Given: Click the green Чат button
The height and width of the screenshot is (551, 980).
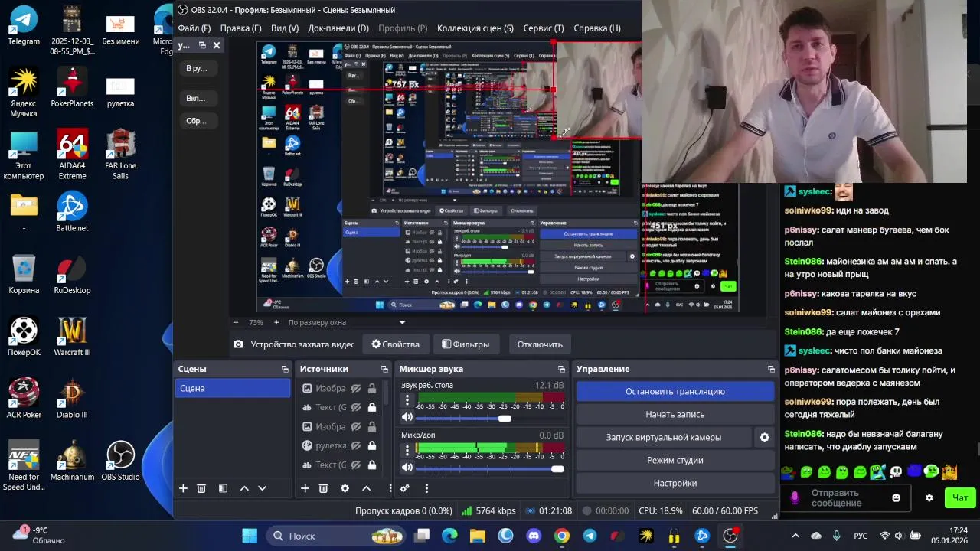Looking at the screenshot, I should 960,497.
